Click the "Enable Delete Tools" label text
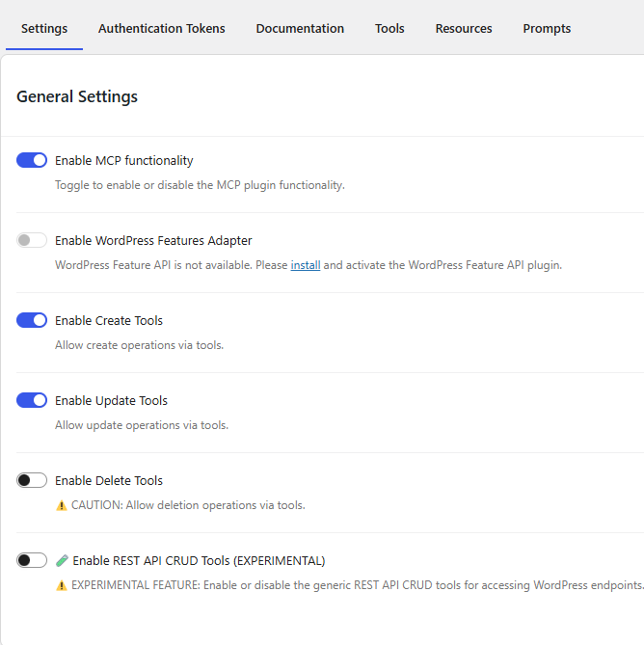This screenshot has width=644, height=645. tap(109, 481)
